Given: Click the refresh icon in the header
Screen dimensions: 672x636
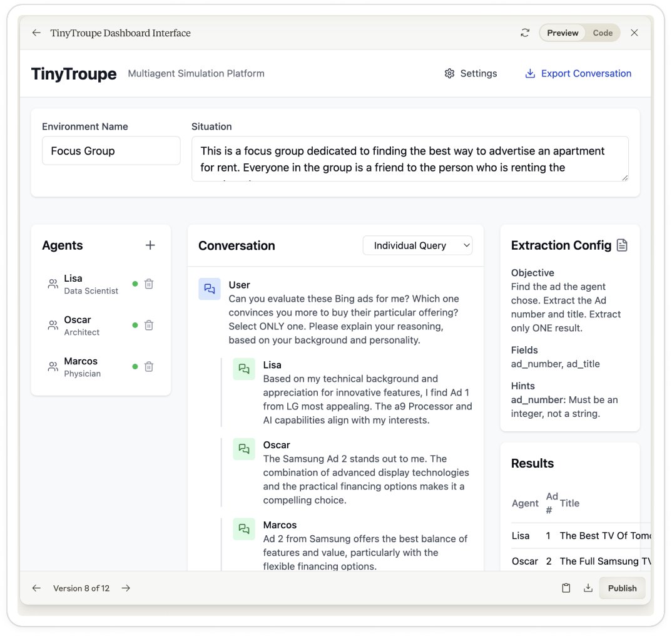Looking at the screenshot, I should coord(525,33).
